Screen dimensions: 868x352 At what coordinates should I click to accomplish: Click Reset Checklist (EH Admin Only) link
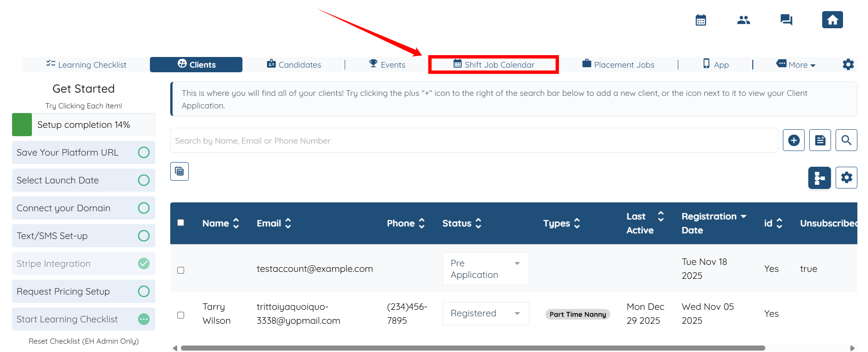pyautogui.click(x=84, y=341)
